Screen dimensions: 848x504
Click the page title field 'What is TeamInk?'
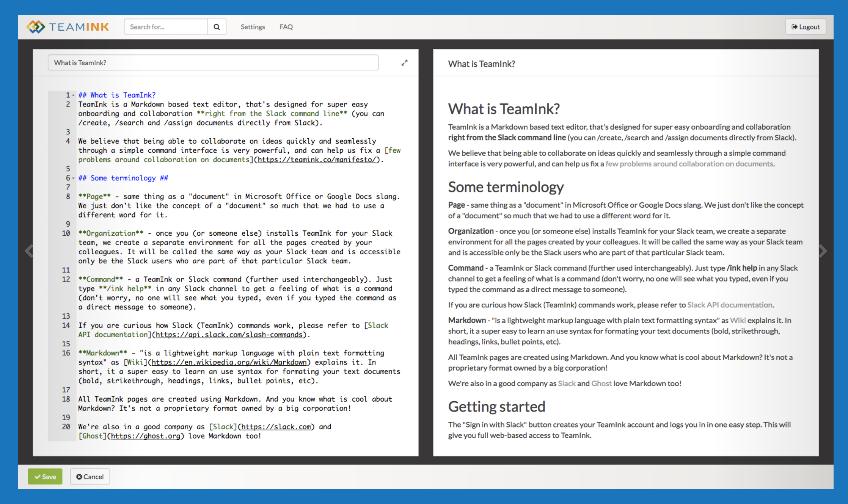[x=213, y=63]
